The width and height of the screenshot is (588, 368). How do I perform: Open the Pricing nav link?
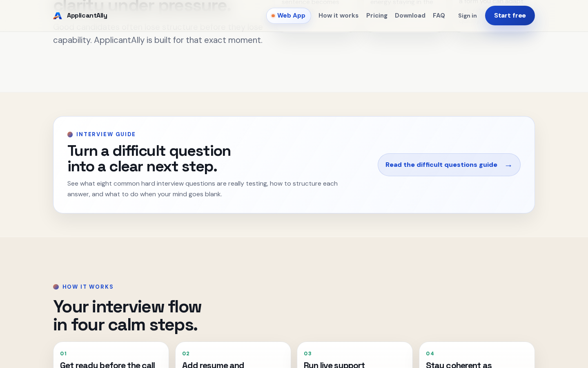click(x=377, y=16)
